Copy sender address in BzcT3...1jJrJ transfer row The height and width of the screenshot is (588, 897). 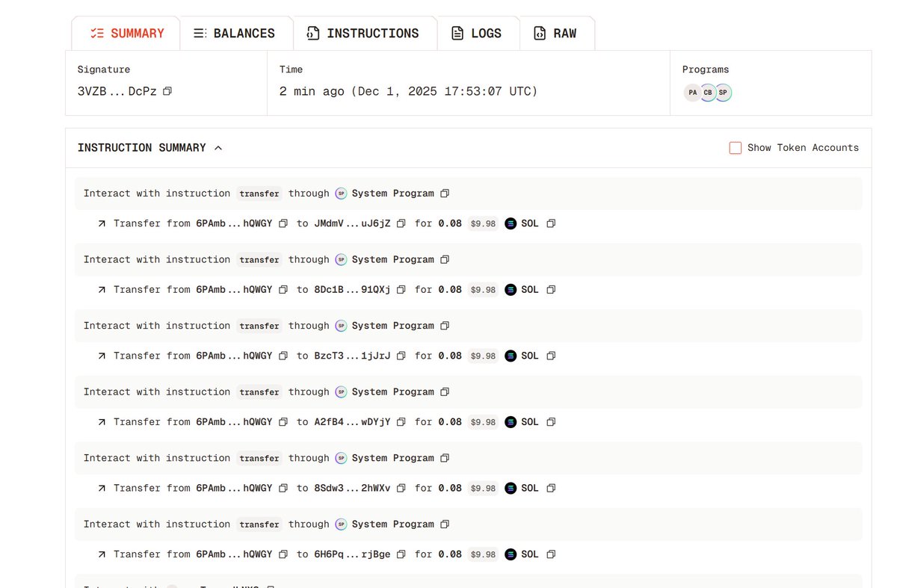pos(283,356)
